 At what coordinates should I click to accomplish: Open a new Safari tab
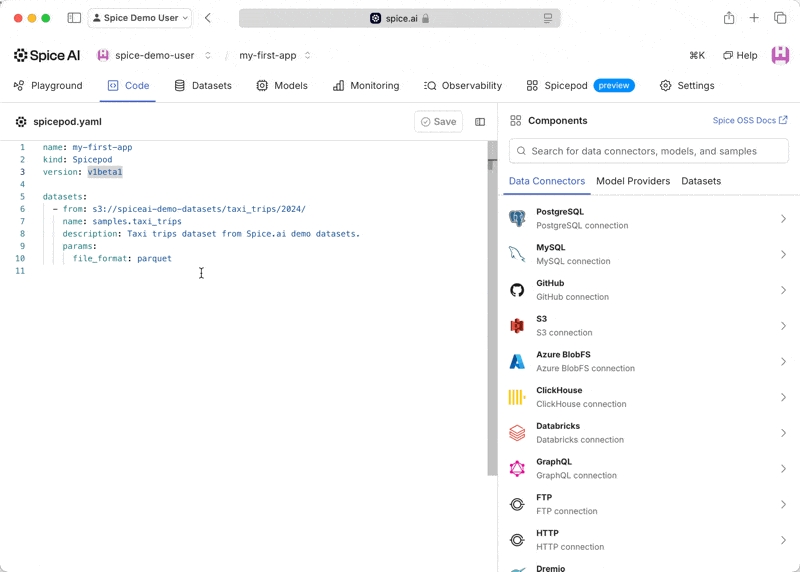pos(754,18)
